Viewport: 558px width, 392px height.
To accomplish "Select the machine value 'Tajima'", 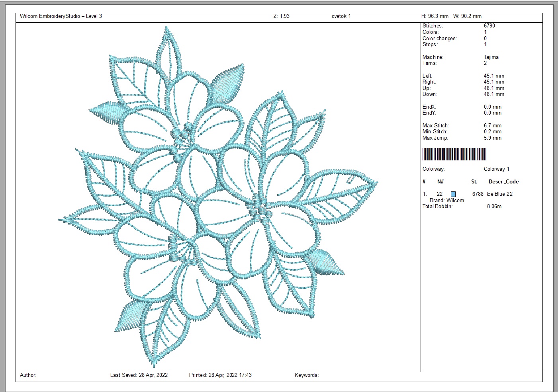I will (x=491, y=57).
